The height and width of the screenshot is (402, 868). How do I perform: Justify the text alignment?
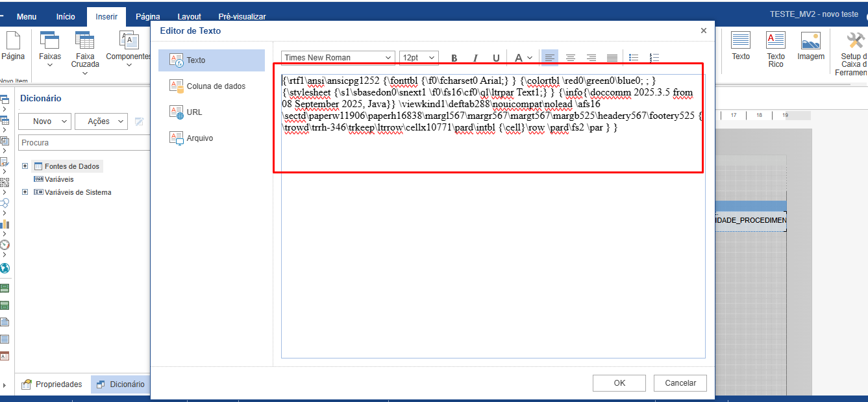click(612, 58)
